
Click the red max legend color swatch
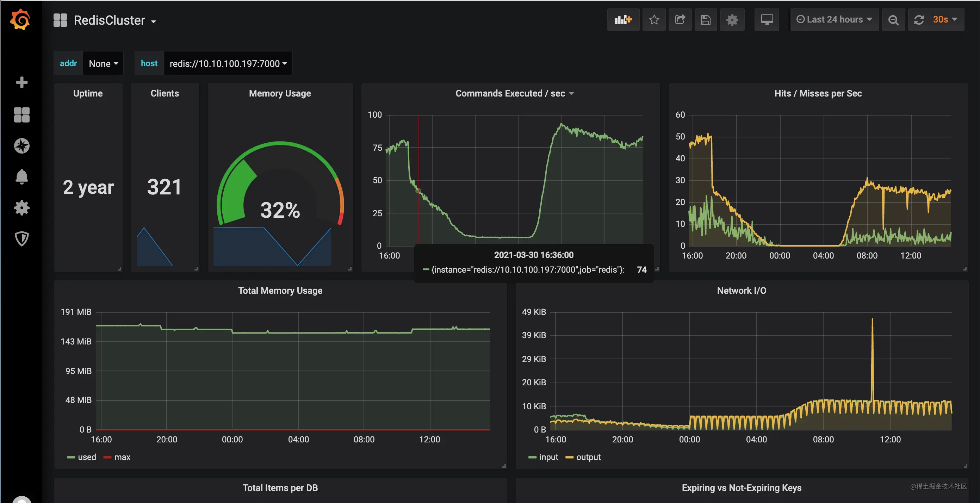coord(107,457)
